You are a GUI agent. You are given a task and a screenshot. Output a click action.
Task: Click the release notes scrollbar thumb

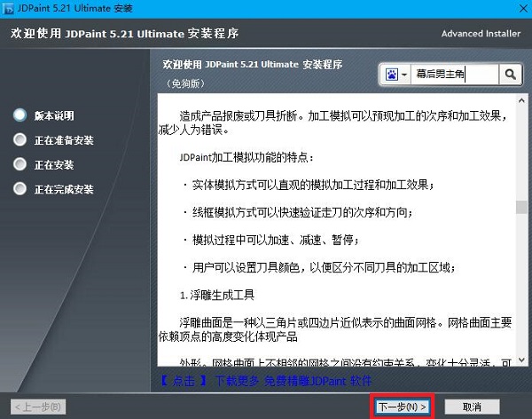tap(521, 207)
